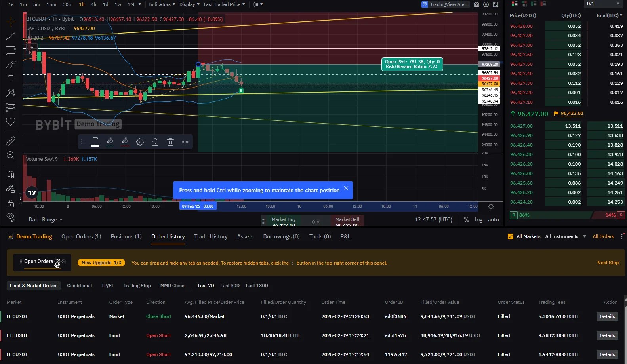Lock the selected drawing
The width and height of the screenshot is (627, 364).
click(155, 142)
